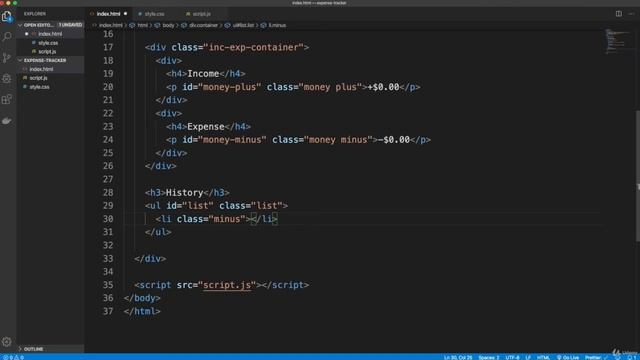The width and height of the screenshot is (640, 360).
Task: Click errors and warnings count in status bar
Action: [13, 357]
